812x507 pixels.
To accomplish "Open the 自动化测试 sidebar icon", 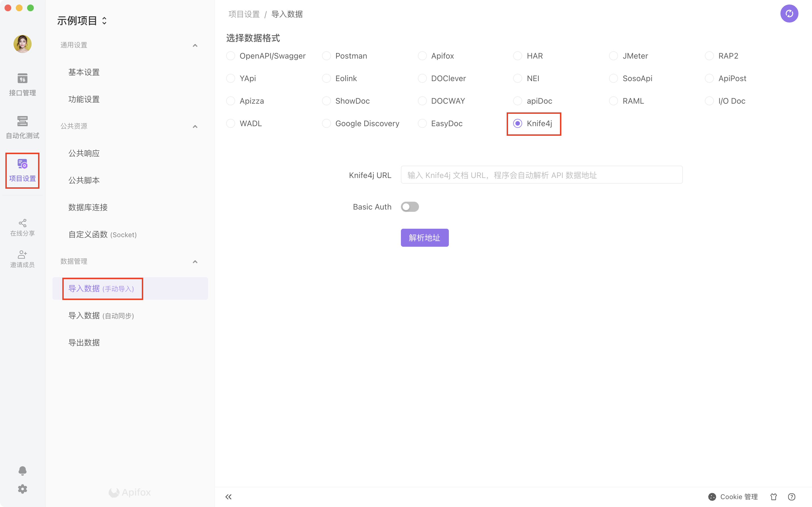I will [x=22, y=127].
